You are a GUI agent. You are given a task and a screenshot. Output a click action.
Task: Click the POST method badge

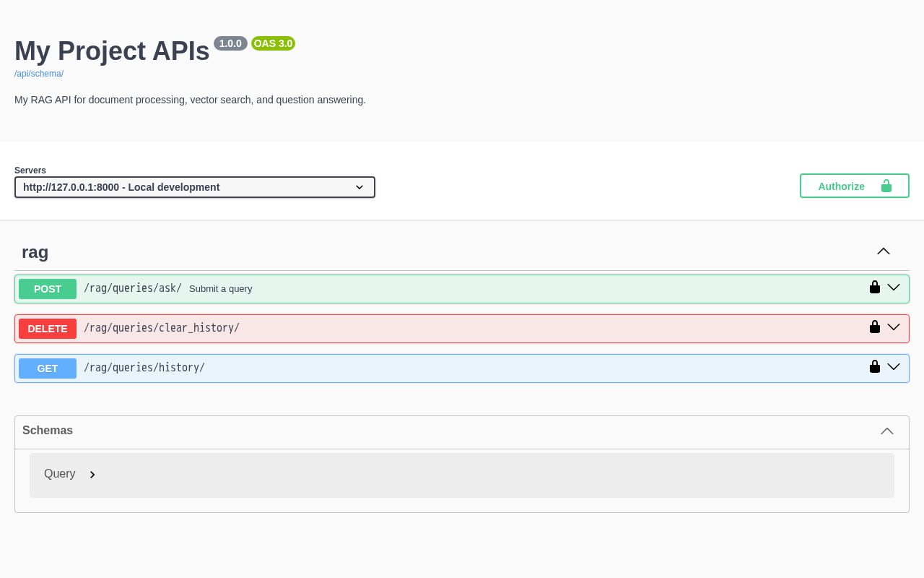tap(48, 289)
